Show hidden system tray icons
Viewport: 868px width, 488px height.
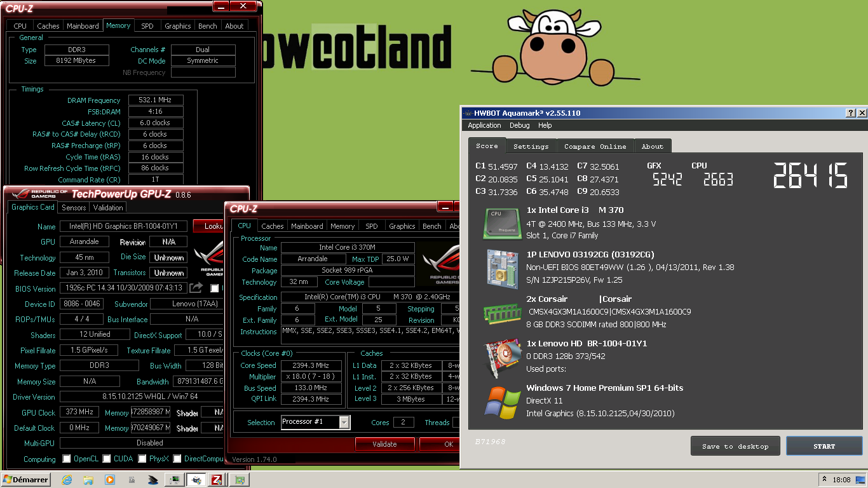(x=824, y=480)
